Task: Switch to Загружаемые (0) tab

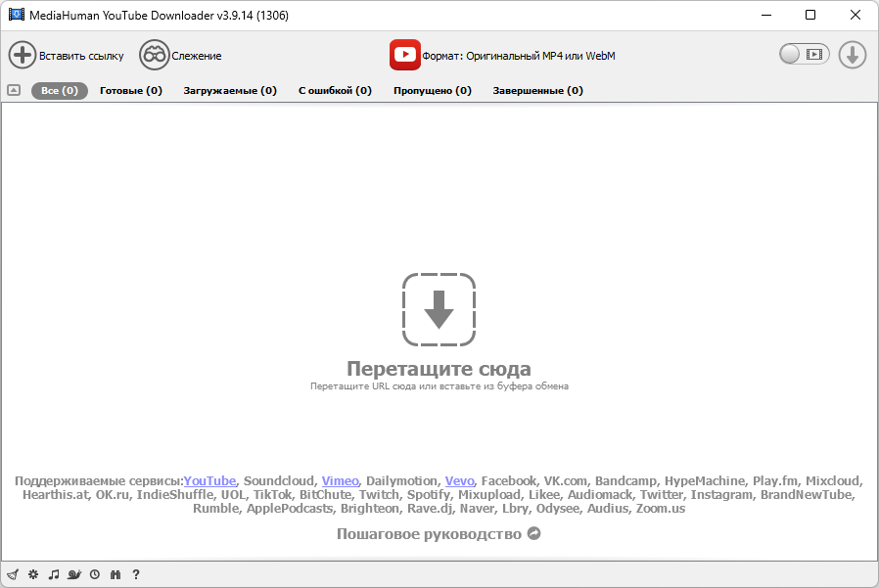Action: pyautogui.click(x=230, y=90)
